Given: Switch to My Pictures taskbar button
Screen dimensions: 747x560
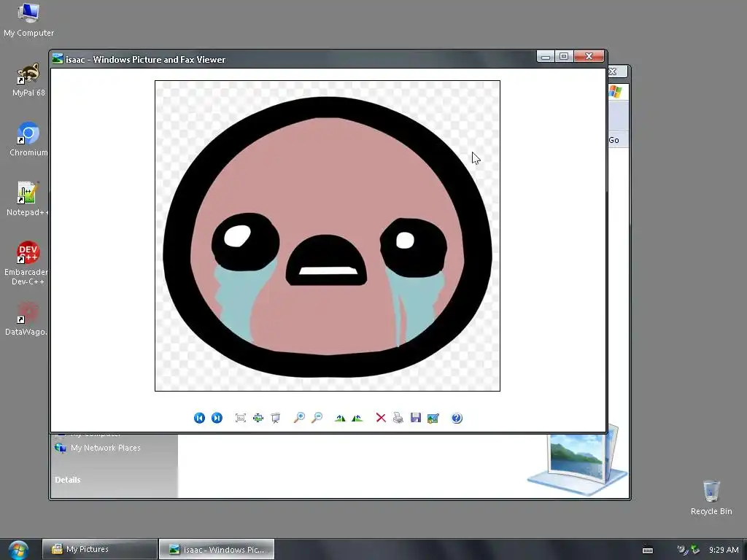Looking at the screenshot, I should 100,549.
